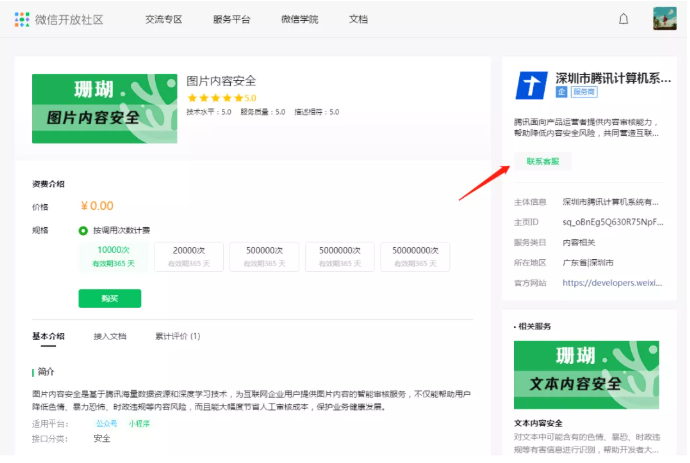This screenshot has height=463, width=690.
Task: Switch to the 接入文档 tab
Action: point(110,336)
